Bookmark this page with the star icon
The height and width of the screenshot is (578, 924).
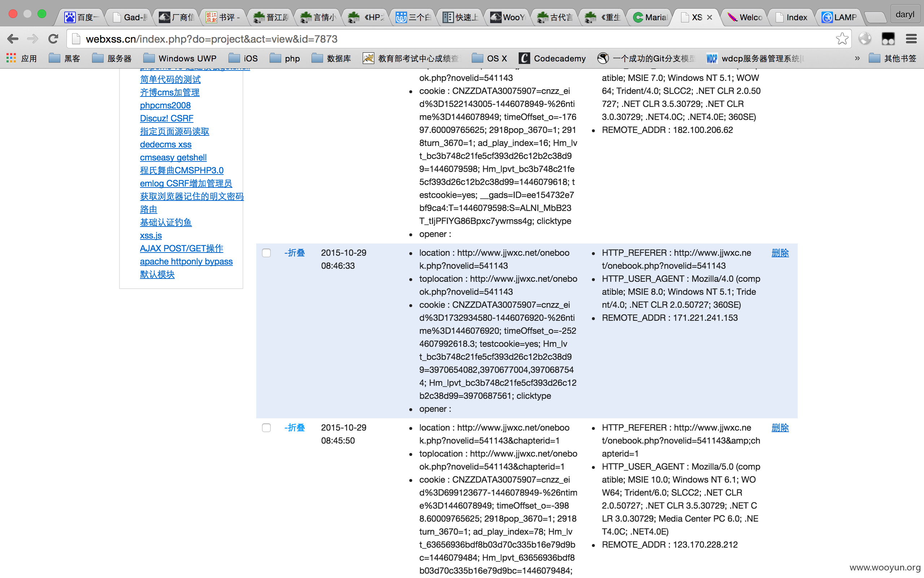(842, 39)
